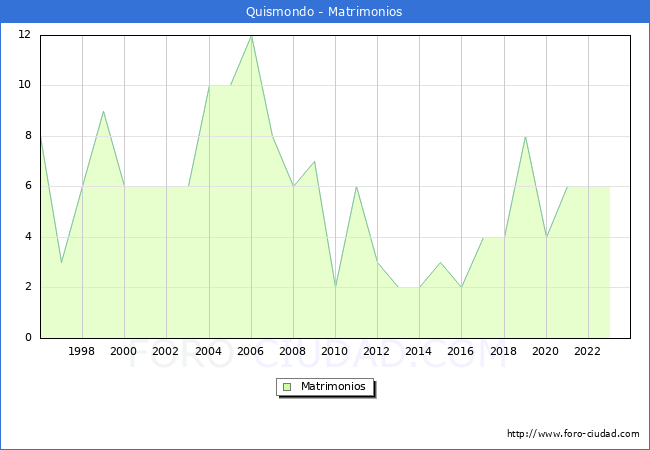
Task: Click the chart title "Quismondo - Matrimonios"
Action: pyautogui.click(x=324, y=12)
